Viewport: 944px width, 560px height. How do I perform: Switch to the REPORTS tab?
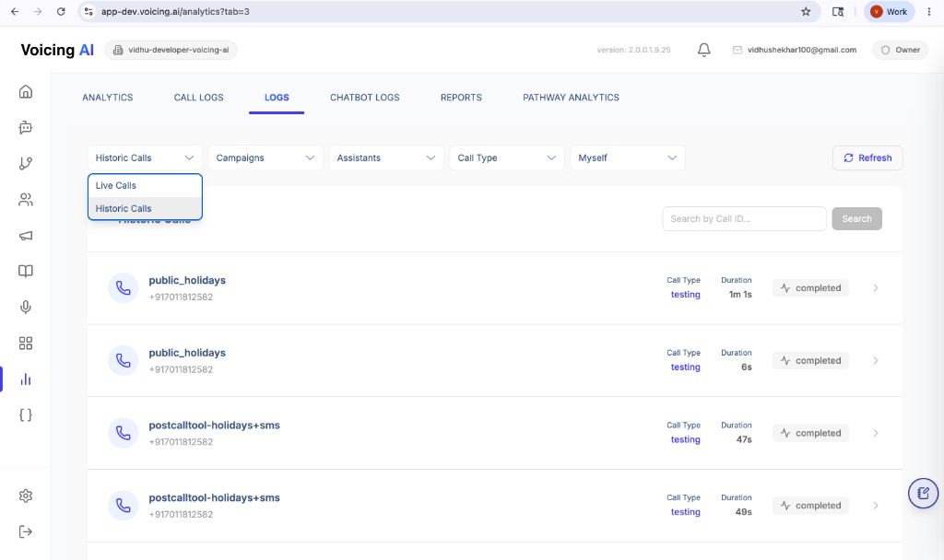point(461,98)
